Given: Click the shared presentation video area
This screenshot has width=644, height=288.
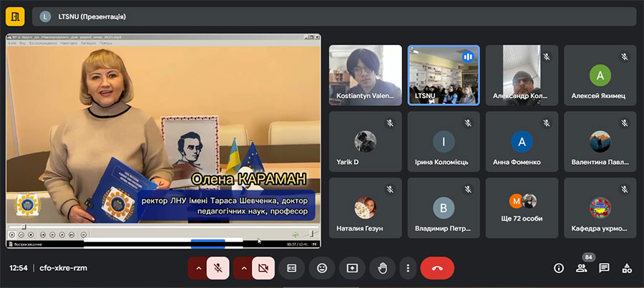Looking at the screenshot, I should click(163, 134).
